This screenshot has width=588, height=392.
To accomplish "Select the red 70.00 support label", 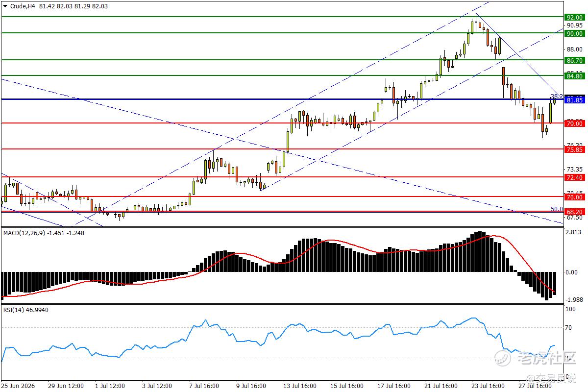I will coord(574,197).
